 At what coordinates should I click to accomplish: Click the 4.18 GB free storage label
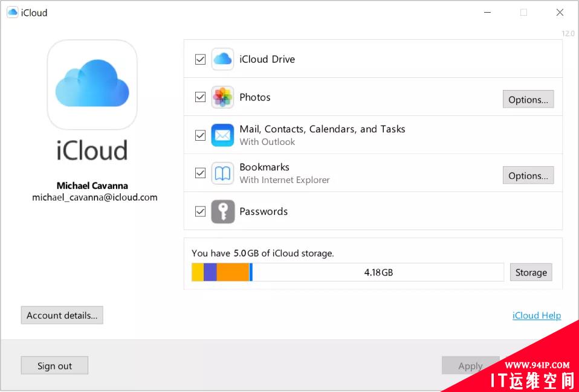point(378,272)
